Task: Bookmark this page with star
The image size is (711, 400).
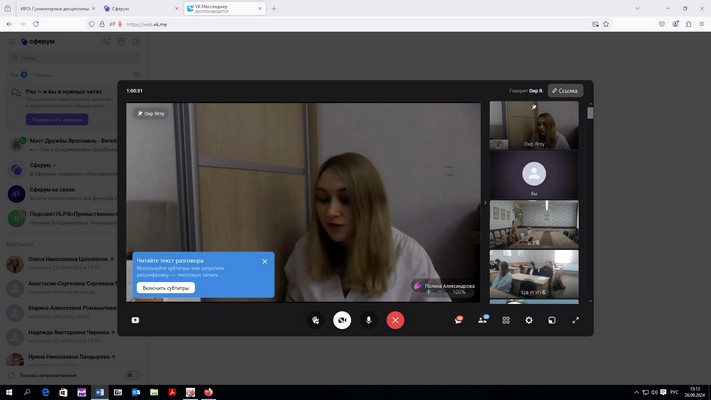Action: 606,24
